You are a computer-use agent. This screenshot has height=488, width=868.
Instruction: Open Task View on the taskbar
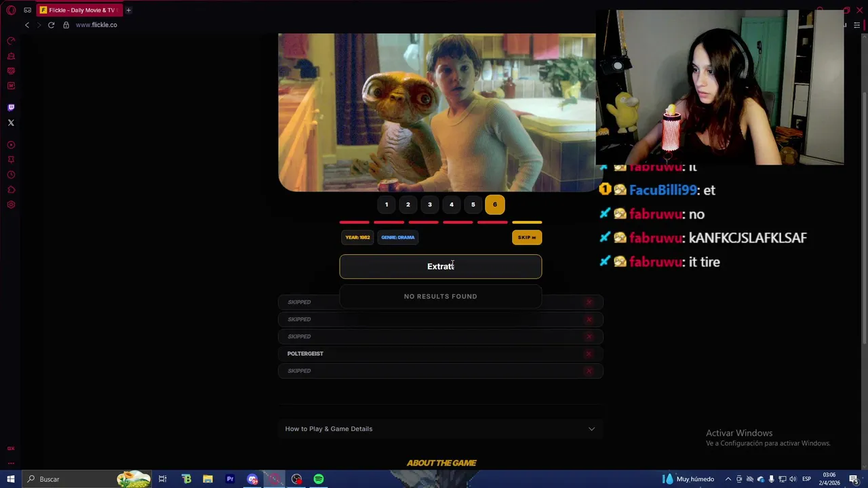(163, 479)
